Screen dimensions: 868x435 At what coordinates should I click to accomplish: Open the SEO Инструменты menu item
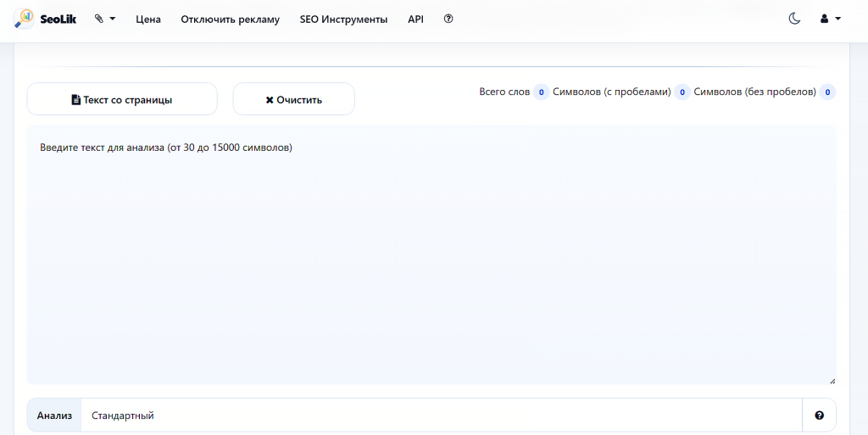pyautogui.click(x=344, y=20)
